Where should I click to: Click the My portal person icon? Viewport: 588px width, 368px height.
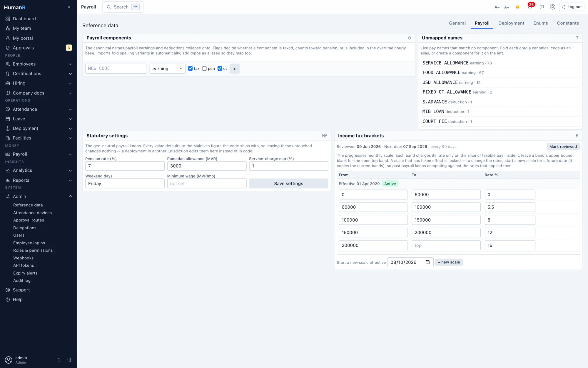(8, 38)
